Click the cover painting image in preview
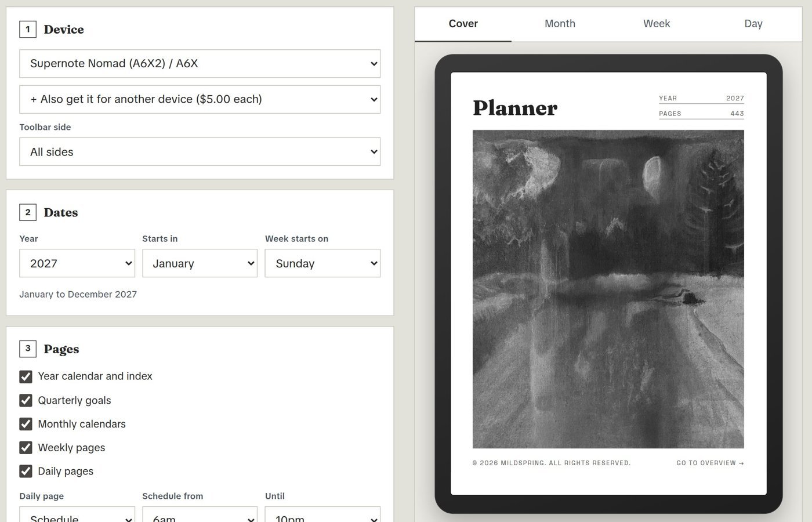This screenshot has width=812, height=522. click(x=608, y=289)
